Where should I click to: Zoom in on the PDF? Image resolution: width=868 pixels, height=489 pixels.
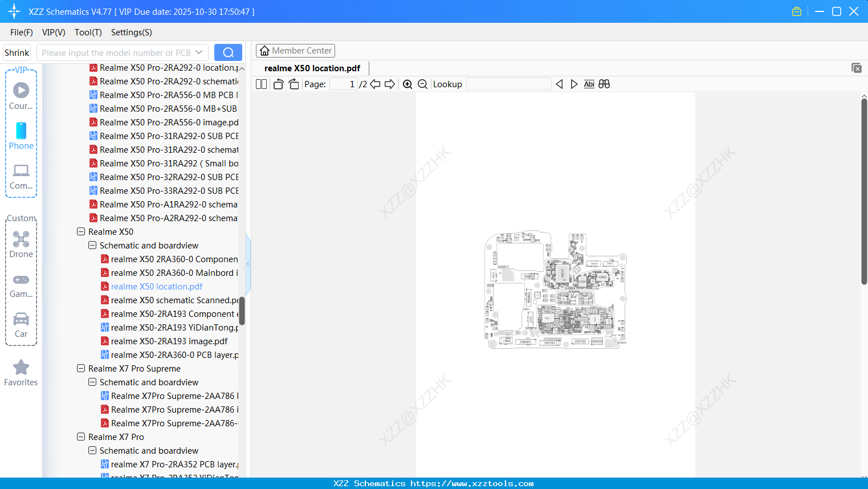[x=407, y=84]
